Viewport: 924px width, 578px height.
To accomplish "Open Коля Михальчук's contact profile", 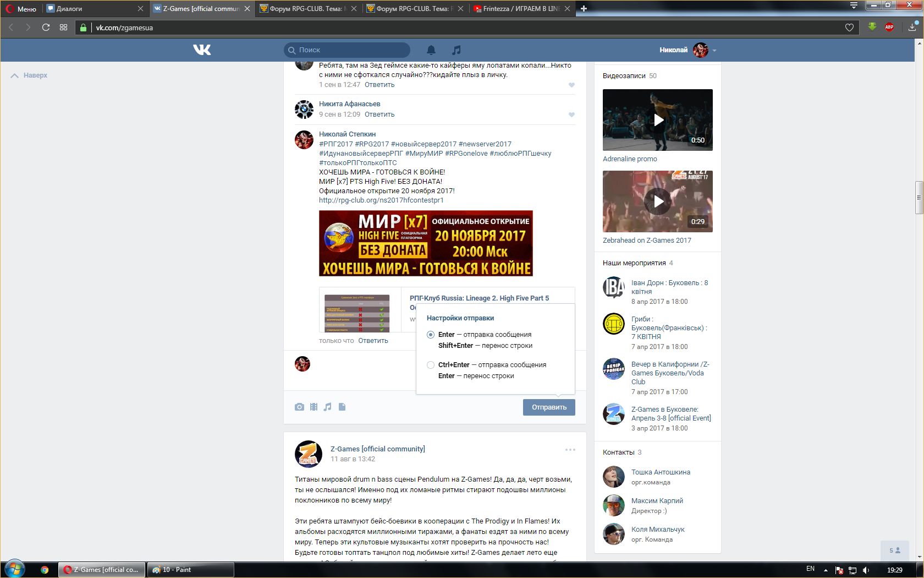I will click(658, 530).
